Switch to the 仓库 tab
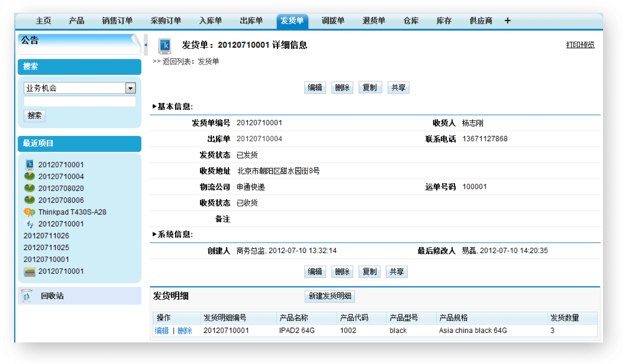 click(411, 21)
